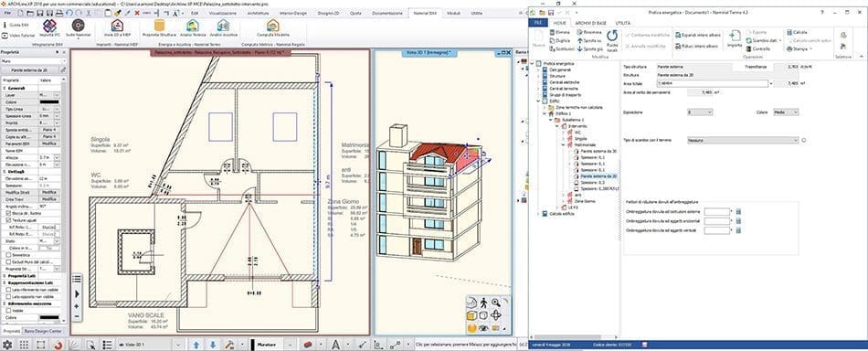Click Riduci intero albero button
The width and height of the screenshot is (868, 351).
pos(696,47)
